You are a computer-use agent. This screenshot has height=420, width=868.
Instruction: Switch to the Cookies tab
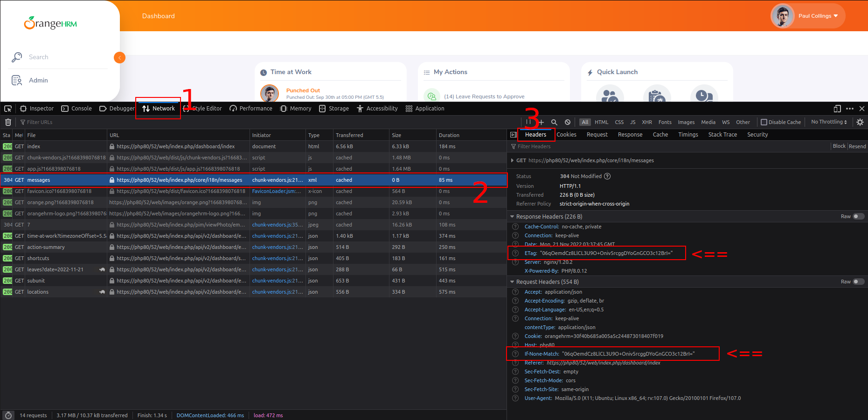tap(566, 134)
